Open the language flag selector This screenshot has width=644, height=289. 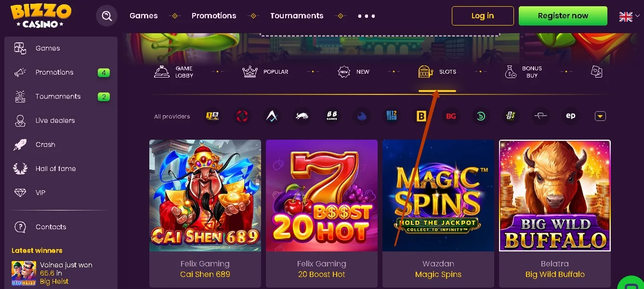click(629, 16)
